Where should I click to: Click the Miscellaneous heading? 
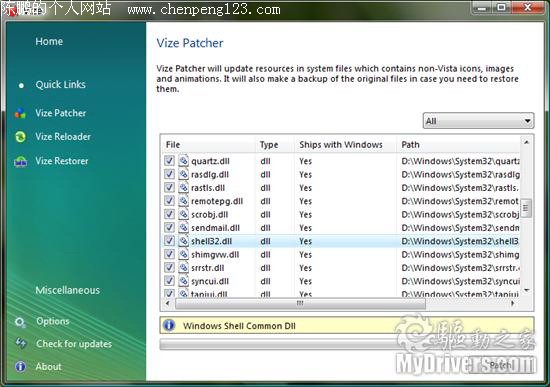point(67,290)
